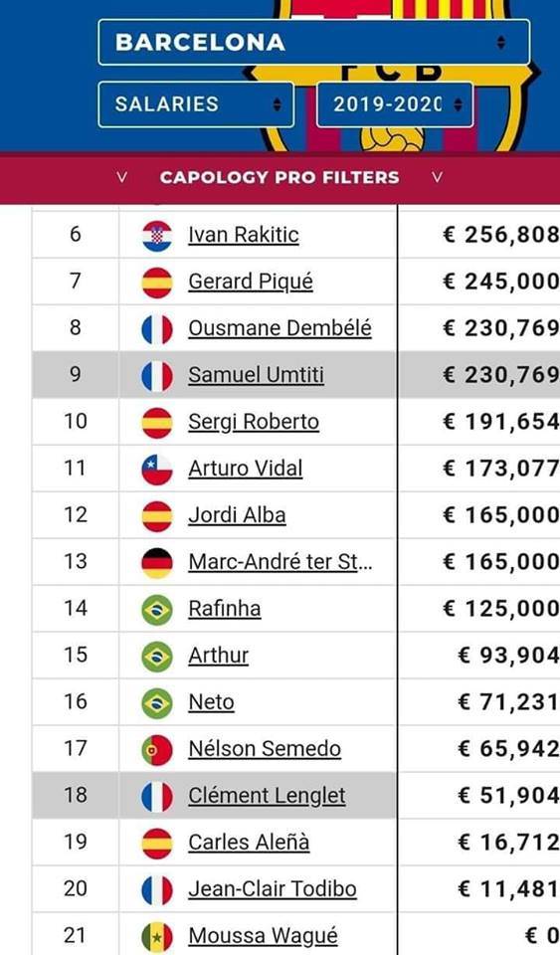Open Sergi Roberto player link
The image size is (560, 955).
click(x=254, y=422)
